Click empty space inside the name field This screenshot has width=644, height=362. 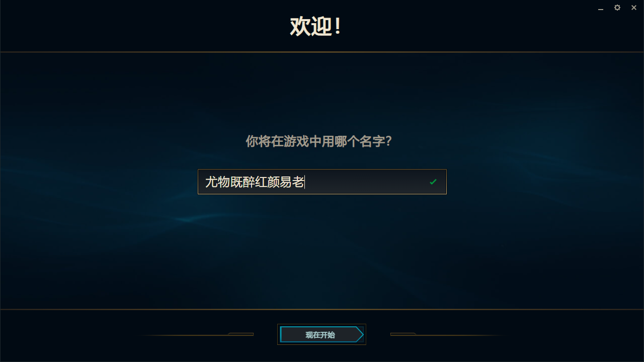366,182
